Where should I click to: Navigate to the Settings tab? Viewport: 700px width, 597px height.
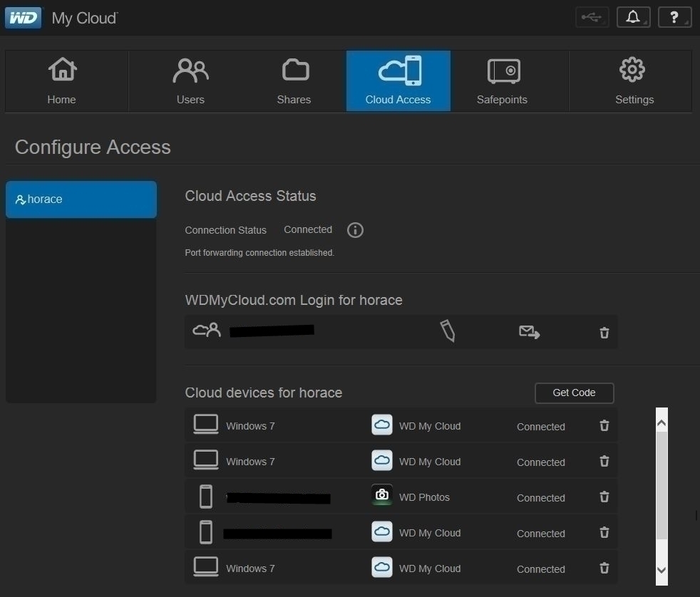point(634,81)
